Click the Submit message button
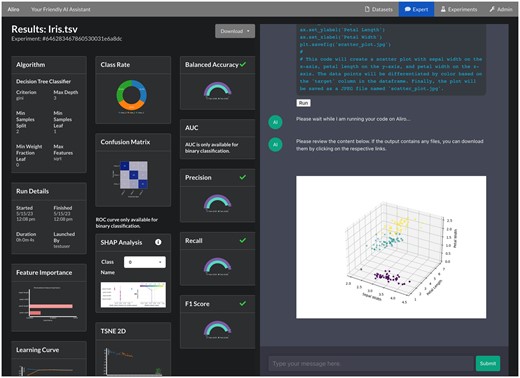 488,363
